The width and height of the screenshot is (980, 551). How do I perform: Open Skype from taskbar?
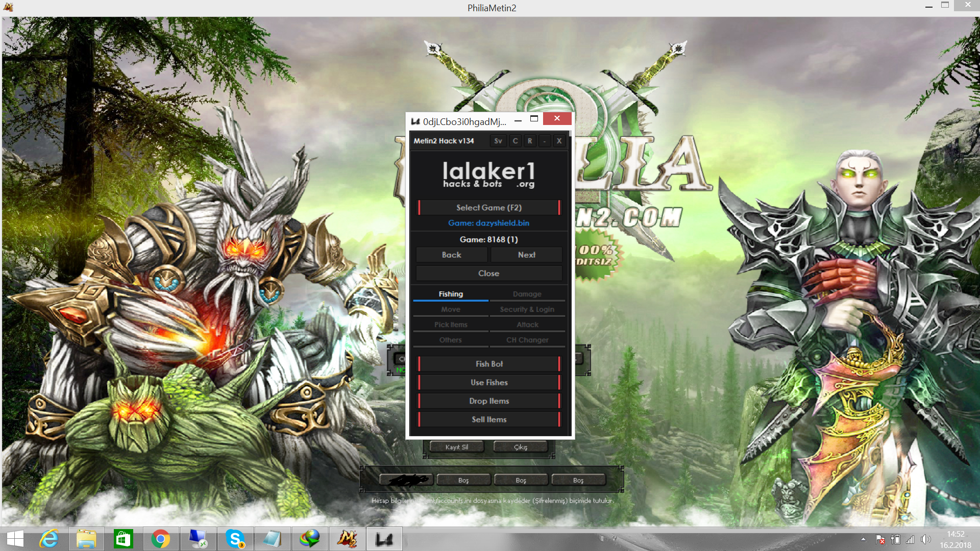(235, 539)
